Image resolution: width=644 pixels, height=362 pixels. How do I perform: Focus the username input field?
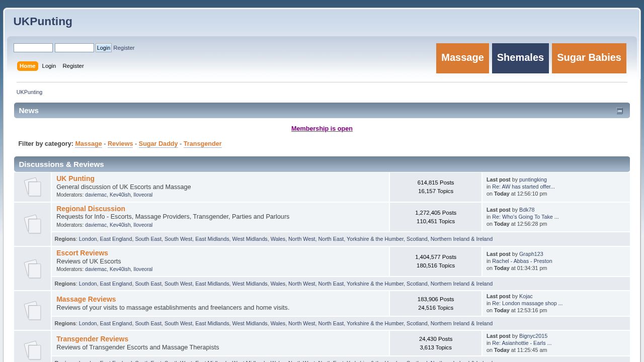tap(33, 48)
